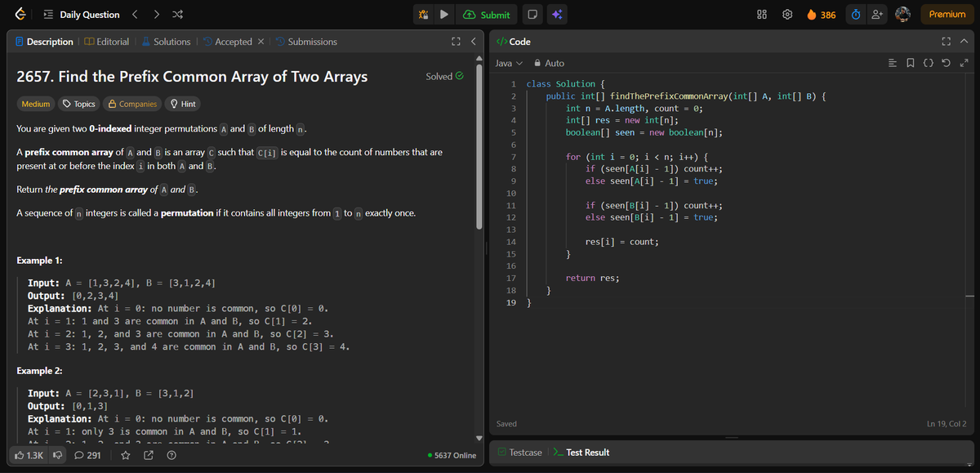Screen dimensions: 980x473
Task: Switch to the Description tab
Action: 45,42
